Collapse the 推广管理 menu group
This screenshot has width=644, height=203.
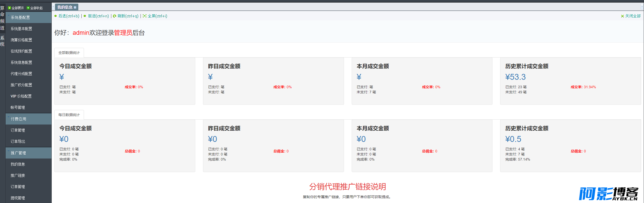[x=29, y=153]
